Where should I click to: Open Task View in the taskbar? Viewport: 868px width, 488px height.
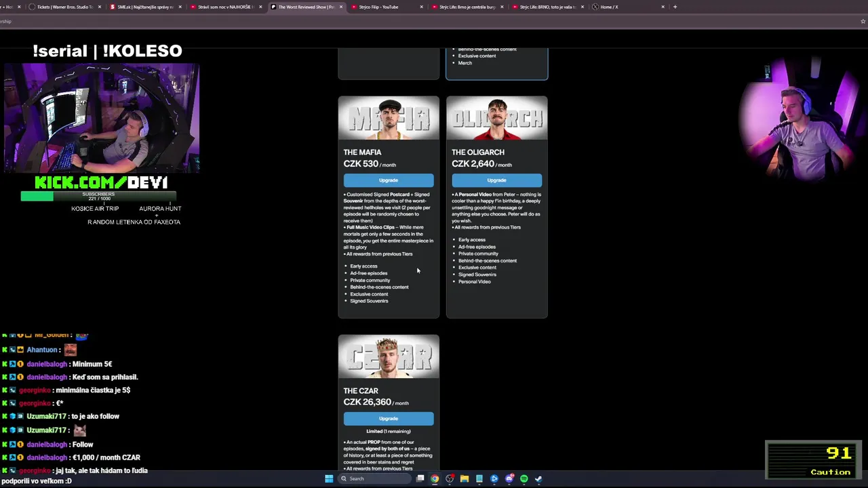point(420,479)
